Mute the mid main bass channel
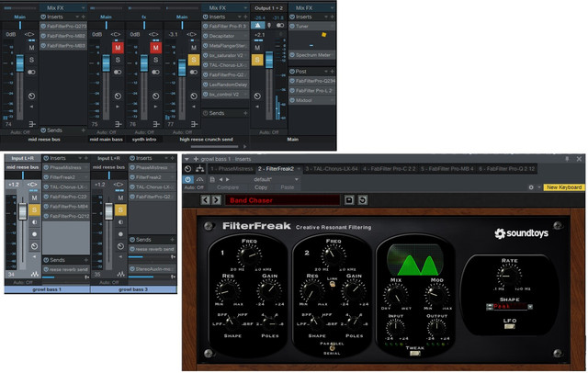588x373 pixels. 118,48
